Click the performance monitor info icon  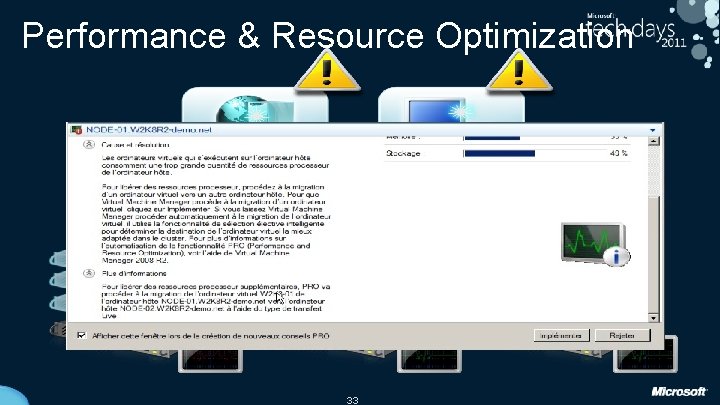(x=596, y=245)
